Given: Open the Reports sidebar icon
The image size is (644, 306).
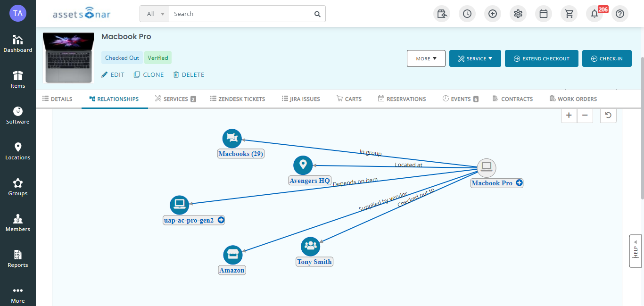Looking at the screenshot, I should point(18,258).
